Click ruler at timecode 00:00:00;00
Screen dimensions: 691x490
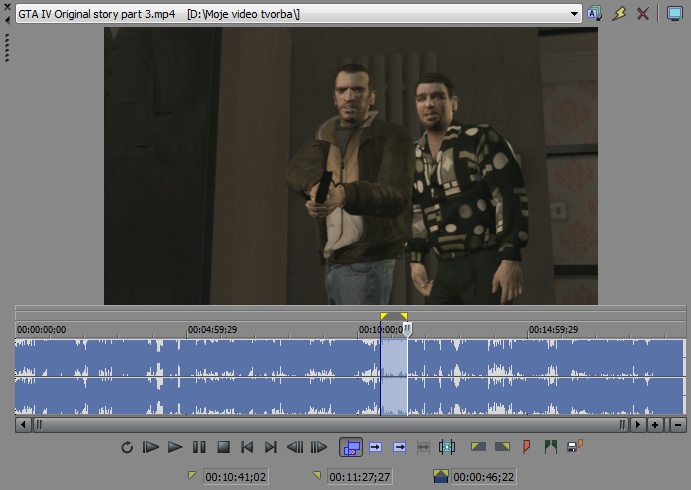(x=41, y=330)
